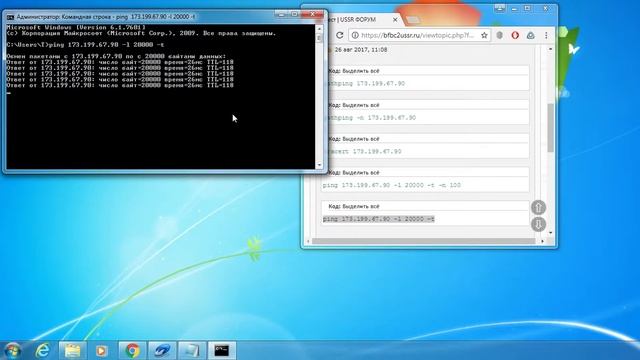Viewport: 640px width, 360px height.
Task: Click command prompt title bar text
Action: (106, 17)
